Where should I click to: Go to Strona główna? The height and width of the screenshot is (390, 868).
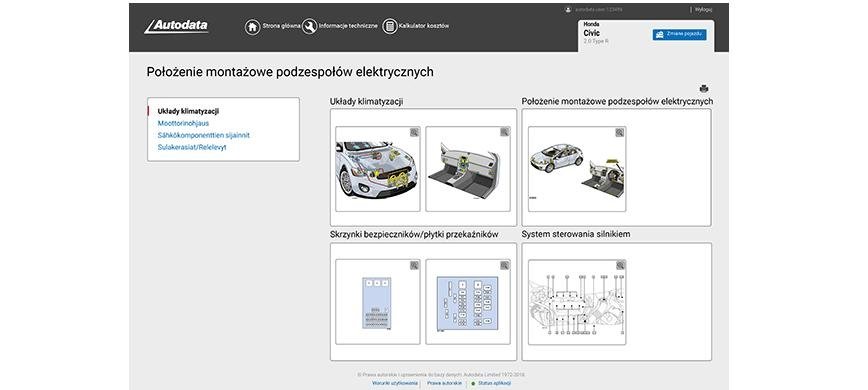(x=282, y=26)
